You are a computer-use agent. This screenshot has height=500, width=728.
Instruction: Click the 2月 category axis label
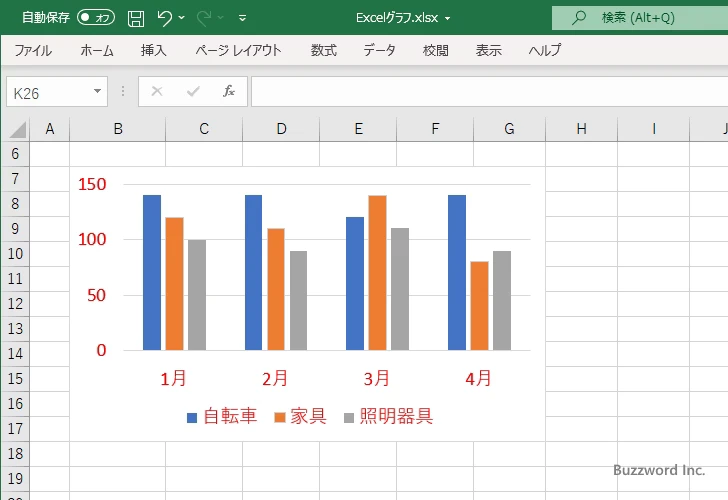(x=275, y=378)
